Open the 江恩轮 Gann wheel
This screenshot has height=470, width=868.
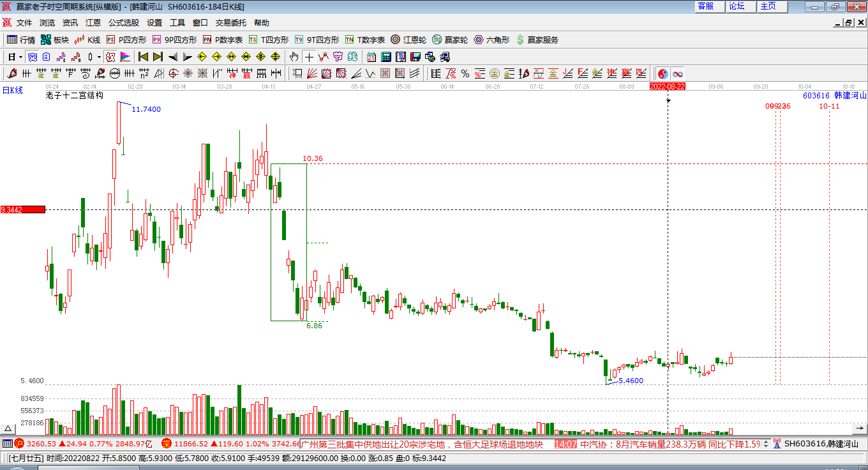click(408, 40)
